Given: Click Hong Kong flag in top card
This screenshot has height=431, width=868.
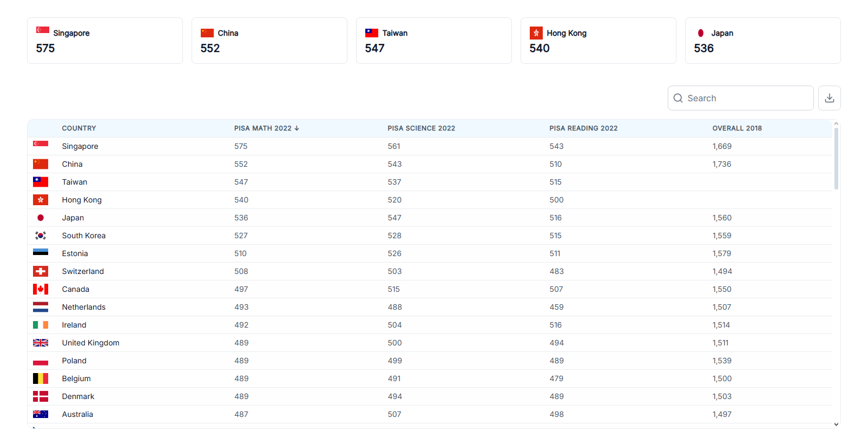Looking at the screenshot, I should click(536, 33).
